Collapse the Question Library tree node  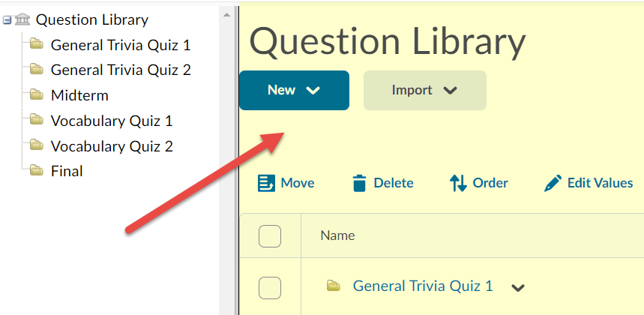click(x=7, y=20)
